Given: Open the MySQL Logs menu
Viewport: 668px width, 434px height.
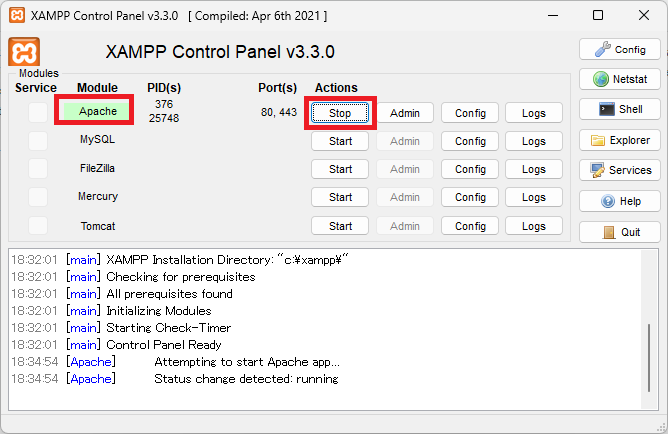Looking at the screenshot, I should pos(534,141).
